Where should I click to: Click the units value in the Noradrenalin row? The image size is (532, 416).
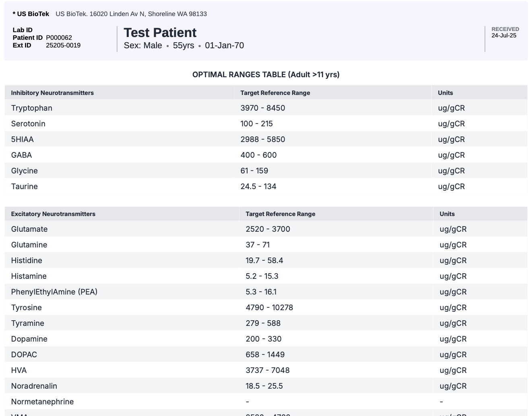pyautogui.click(x=453, y=386)
